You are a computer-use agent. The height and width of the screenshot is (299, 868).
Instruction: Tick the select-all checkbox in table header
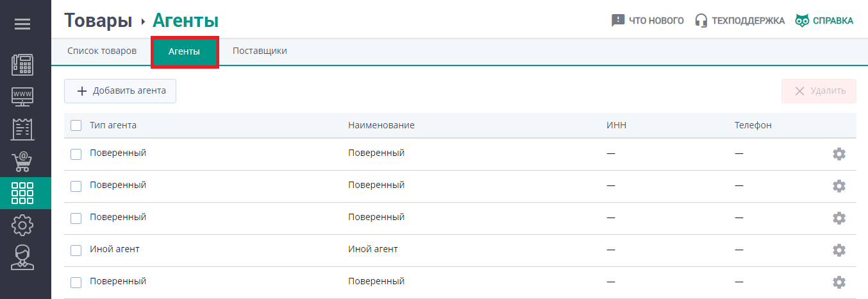coord(76,126)
